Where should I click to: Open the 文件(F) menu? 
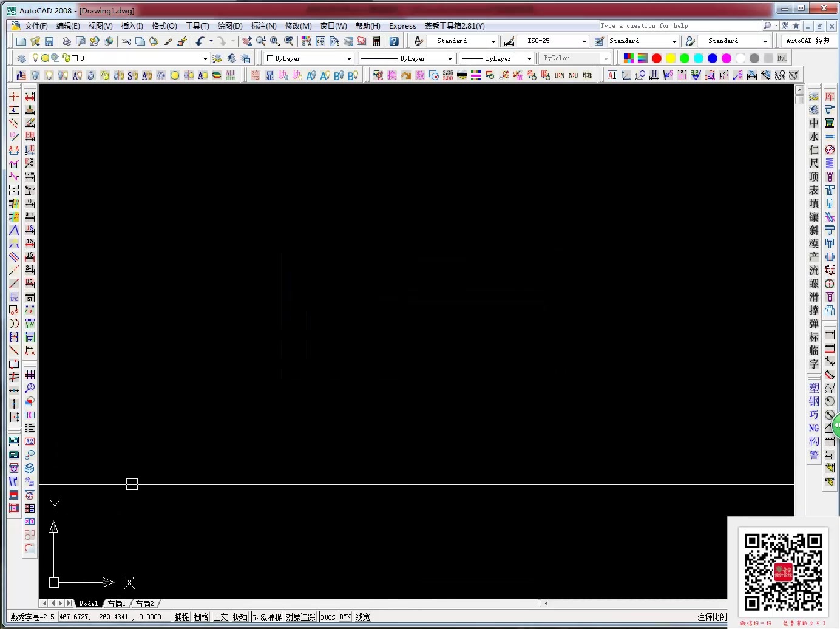pos(36,26)
